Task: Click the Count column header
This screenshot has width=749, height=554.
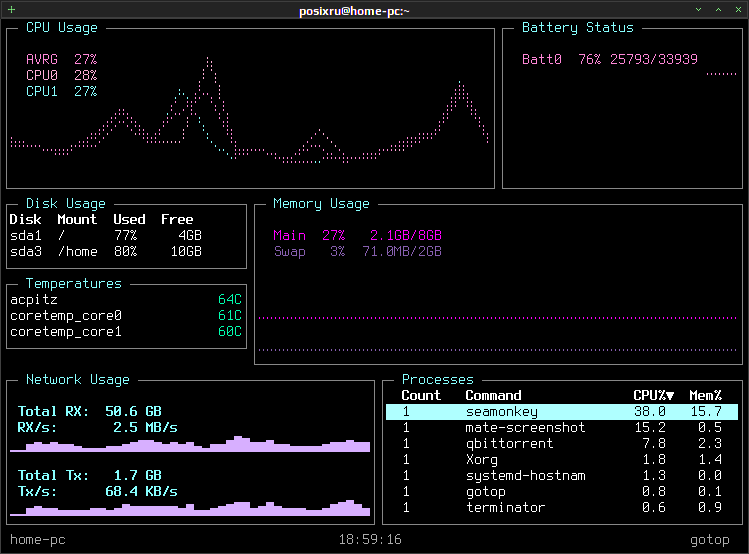Action: (421, 395)
